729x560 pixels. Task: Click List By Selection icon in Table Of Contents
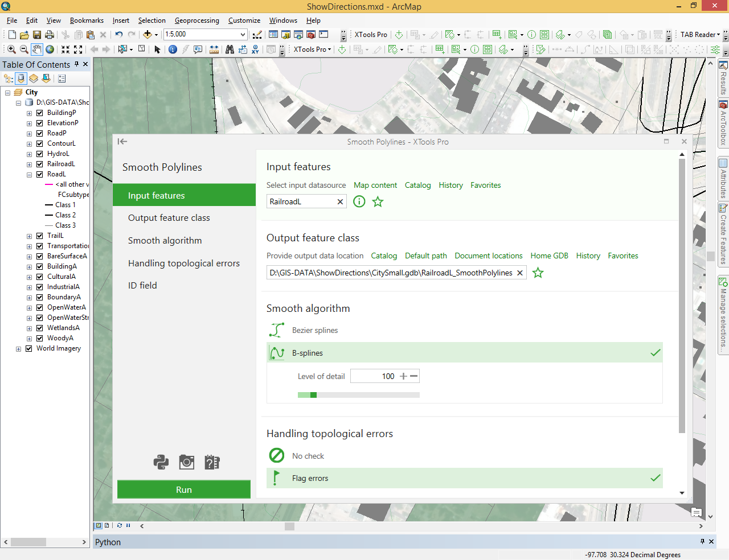46,78
